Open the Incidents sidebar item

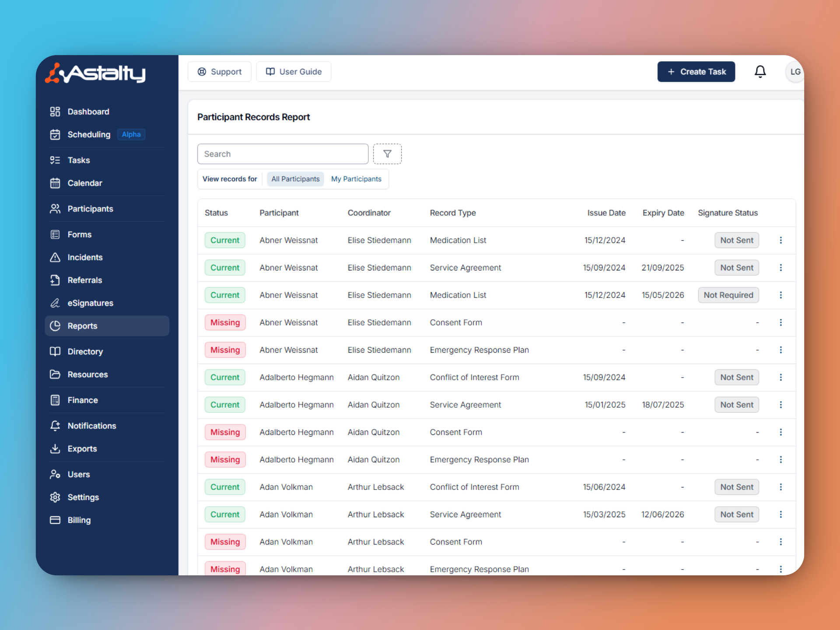[x=85, y=257]
